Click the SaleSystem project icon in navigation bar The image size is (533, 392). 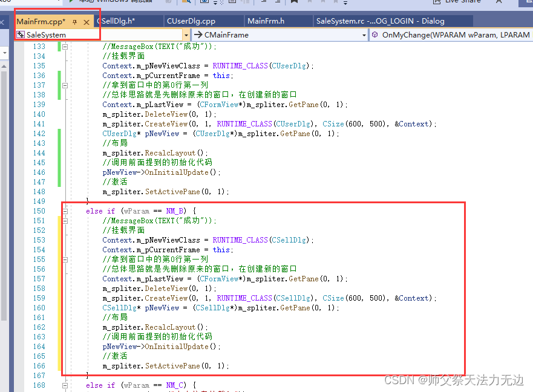[x=21, y=34]
